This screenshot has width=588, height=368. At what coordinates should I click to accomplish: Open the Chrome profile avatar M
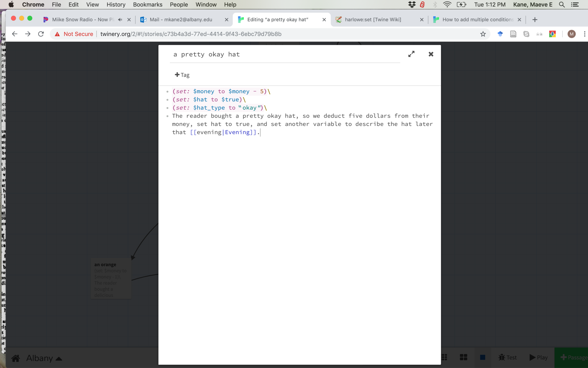pos(571,34)
